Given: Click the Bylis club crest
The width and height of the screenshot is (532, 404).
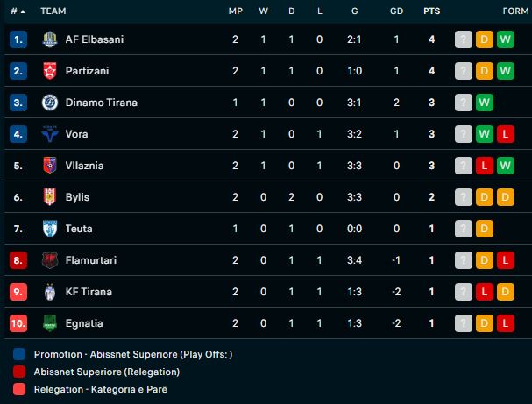Looking at the screenshot, I should 49,197.
